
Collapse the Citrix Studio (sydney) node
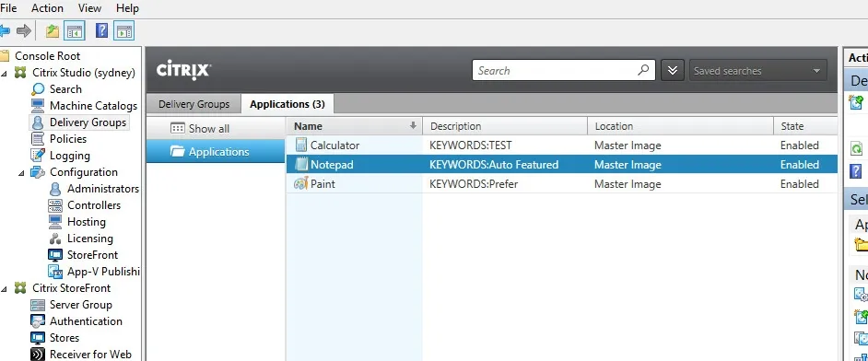pos(5,73)
